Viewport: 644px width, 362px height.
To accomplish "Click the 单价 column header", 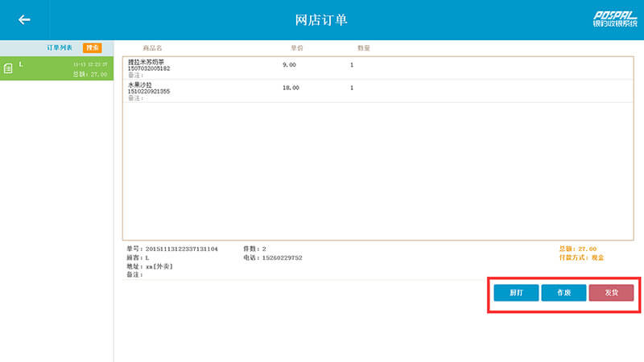I will [x=296, y=48].
